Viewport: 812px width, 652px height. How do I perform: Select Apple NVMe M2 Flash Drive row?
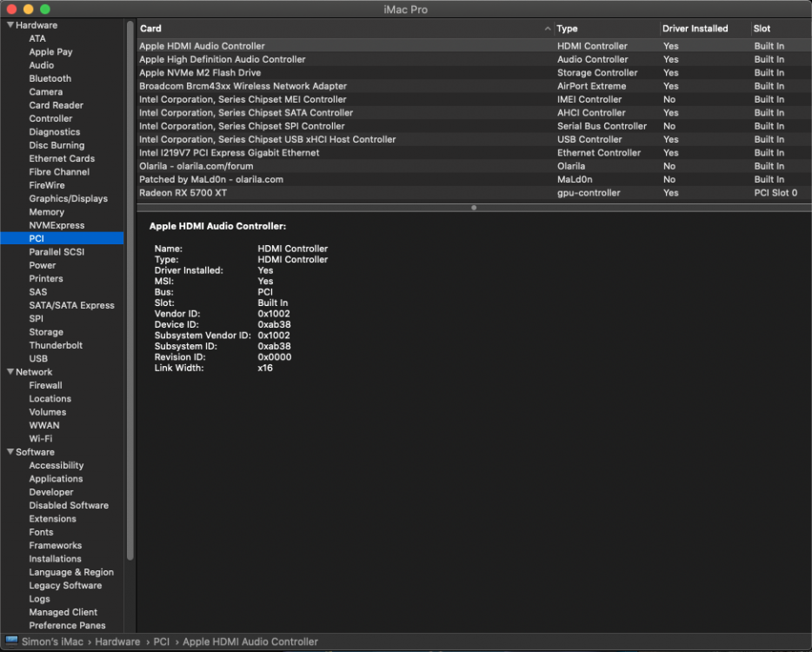pos(474,73)
